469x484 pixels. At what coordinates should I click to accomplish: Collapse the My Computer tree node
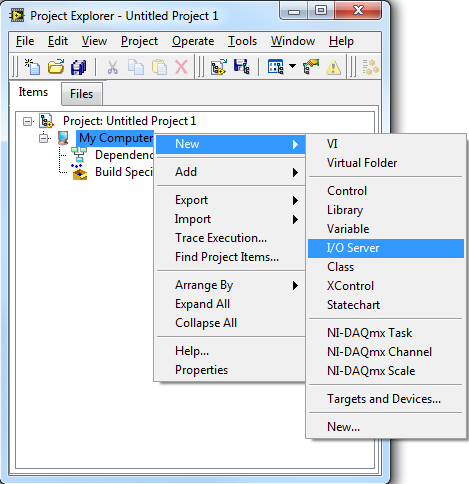pyautogui.click(x=44, y=138)
